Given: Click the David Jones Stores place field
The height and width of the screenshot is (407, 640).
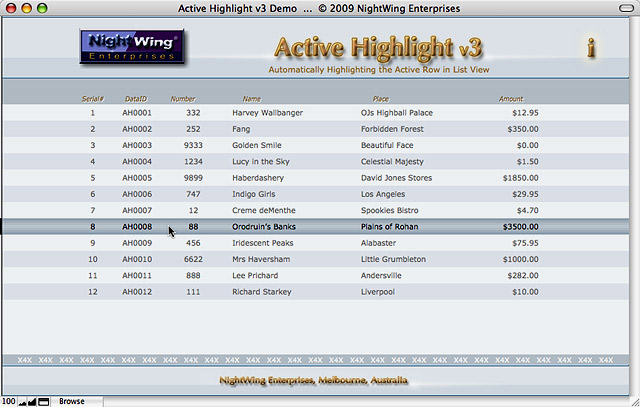Looking at the screenshot, I should (x=396, y=178).
